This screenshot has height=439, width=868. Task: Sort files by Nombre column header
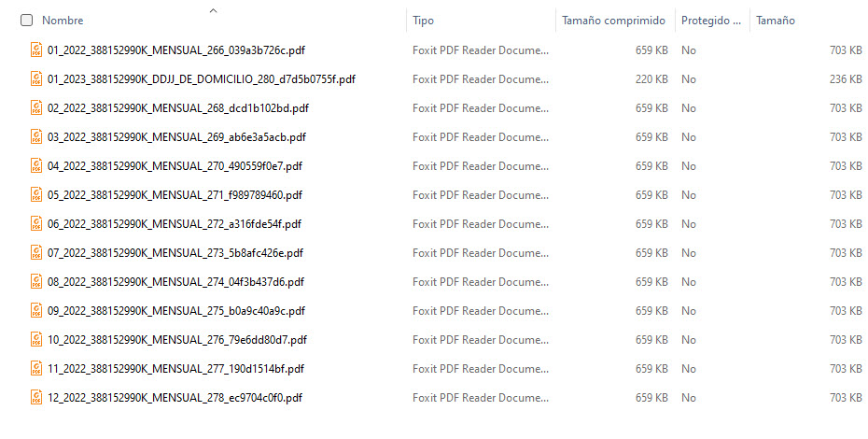coord(63,21)
